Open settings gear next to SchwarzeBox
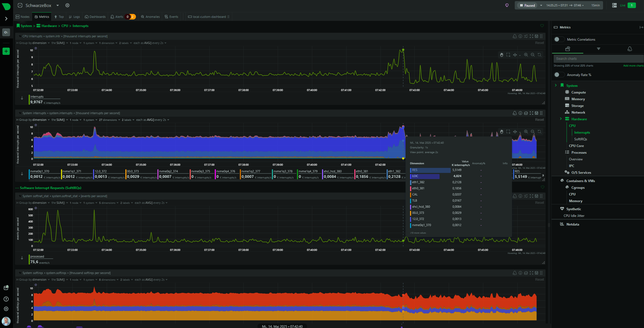This screenshot has height=328, width=644. pos(67,5)
